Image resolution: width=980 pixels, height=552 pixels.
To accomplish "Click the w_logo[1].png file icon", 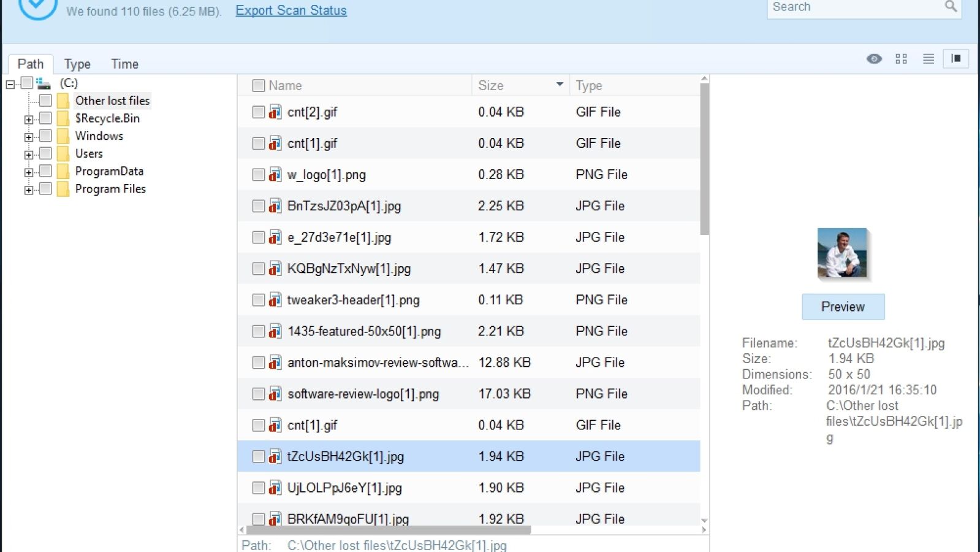I will 275,175.
